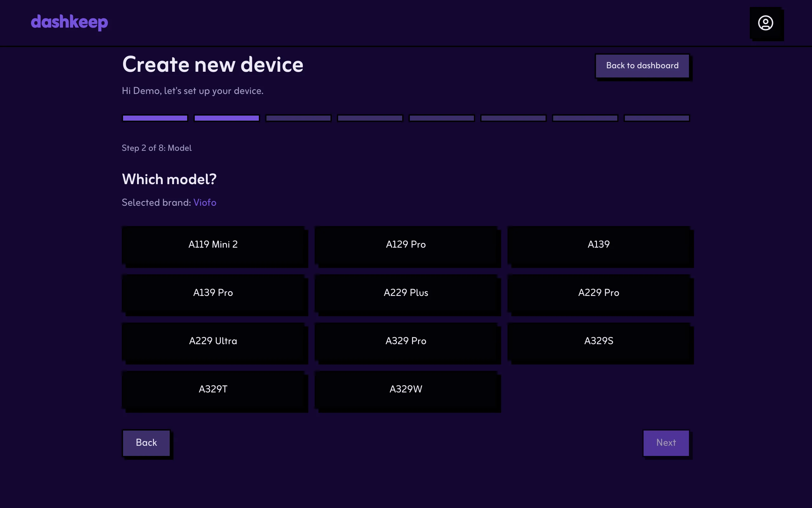Go back to dashboard
Viewport: 812px width, 508px height.
642,66
